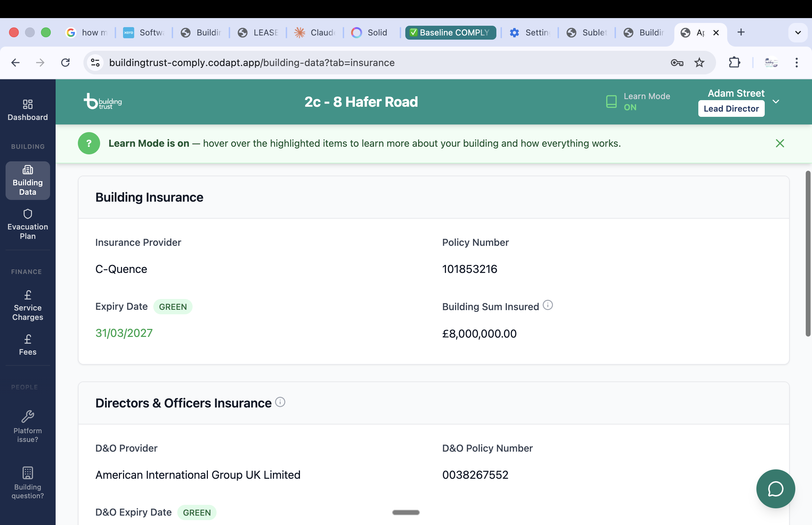Expand the Adam Street account dropdown
This screenshot has height=525, width=812.
776,102
